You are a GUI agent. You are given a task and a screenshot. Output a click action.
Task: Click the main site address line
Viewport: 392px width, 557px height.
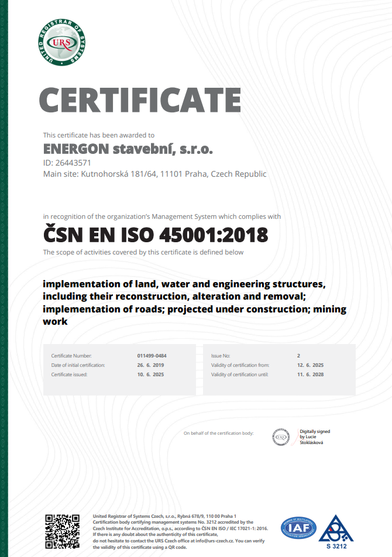[x=155, y=174]
